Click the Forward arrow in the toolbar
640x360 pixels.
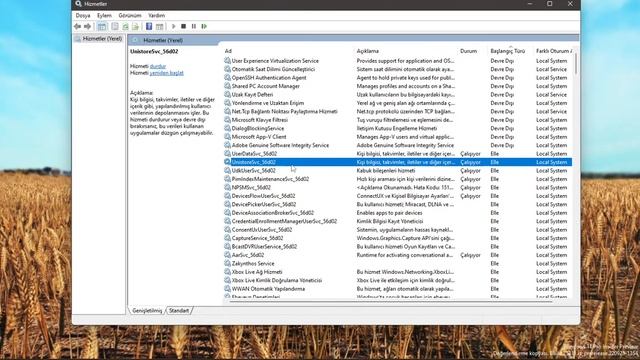(x=87, y=26)
